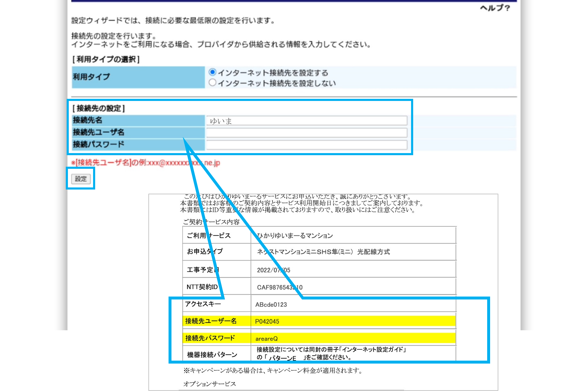Click the 接続先名 input field
The image size is (588, 391).
pyautogui.click(x=306, y=121)
